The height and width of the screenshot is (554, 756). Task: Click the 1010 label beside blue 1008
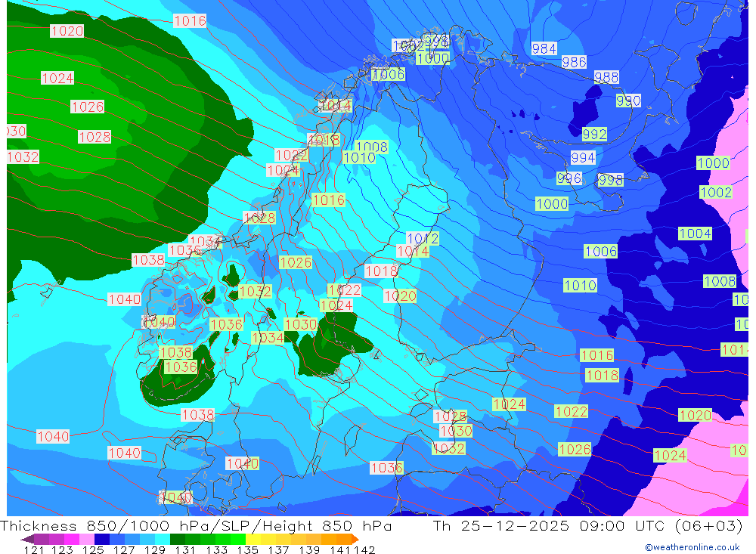pyautogui.click(x=359, y=158)
